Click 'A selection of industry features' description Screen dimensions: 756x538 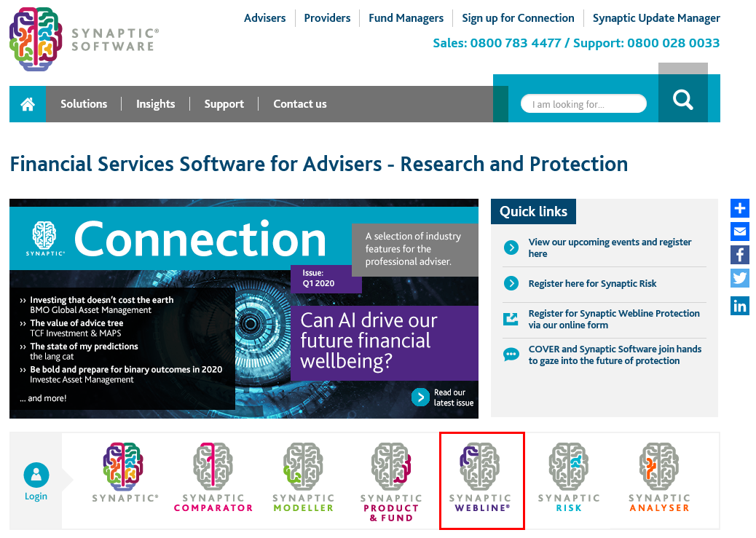pos(413,249)
